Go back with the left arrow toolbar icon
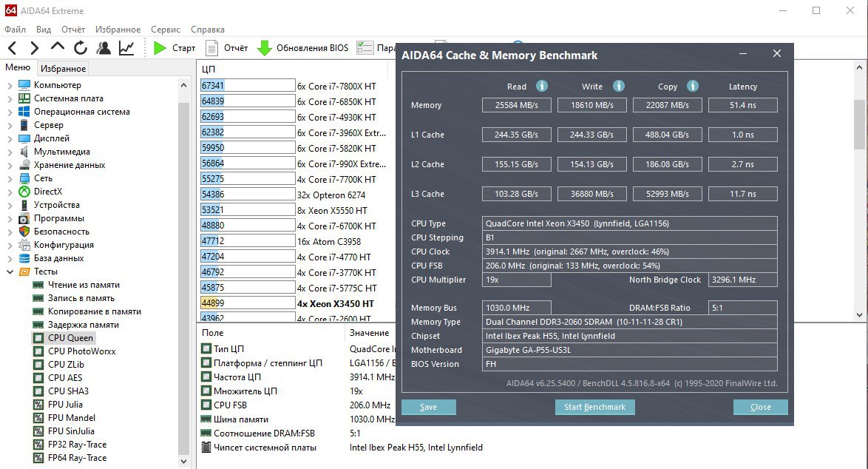Viewport: 868px width, 469px height. tap(13, 48)
